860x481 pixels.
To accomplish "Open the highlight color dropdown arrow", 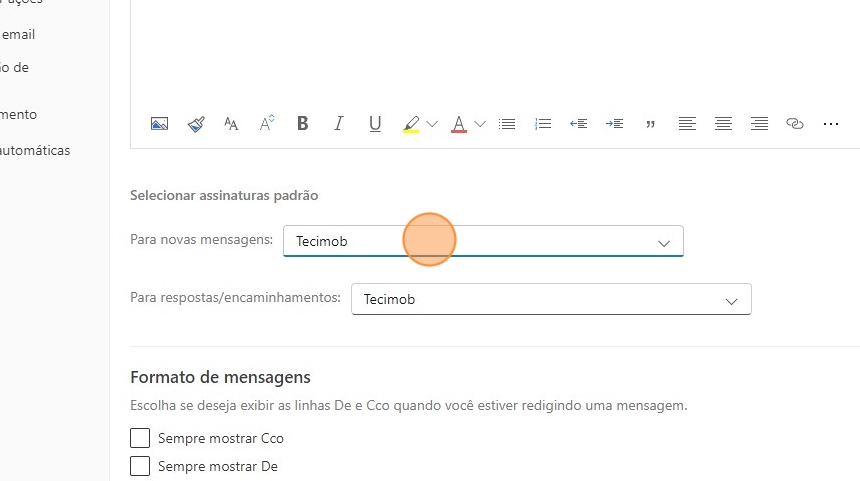I will pos(432,124).
